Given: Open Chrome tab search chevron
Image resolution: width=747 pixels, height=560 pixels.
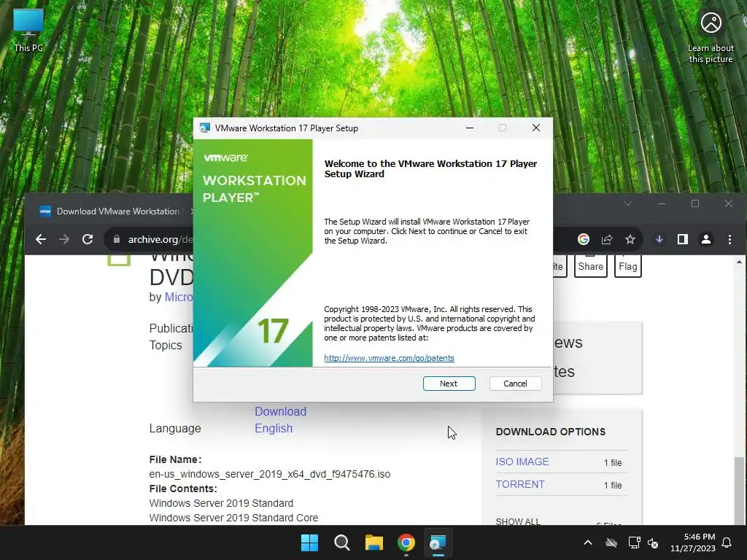Looking at the screenshot, I should click(x=628, y=204).
